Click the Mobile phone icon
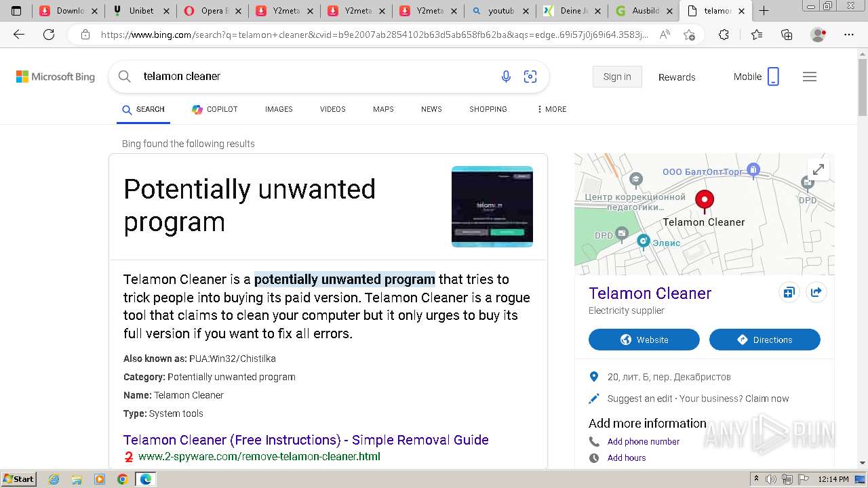Image resolution: width=868 pixels, height=488 pixels. 773,77
